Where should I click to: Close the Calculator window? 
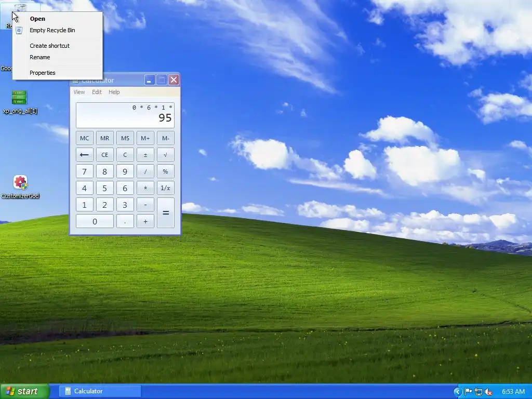[174, 79]
